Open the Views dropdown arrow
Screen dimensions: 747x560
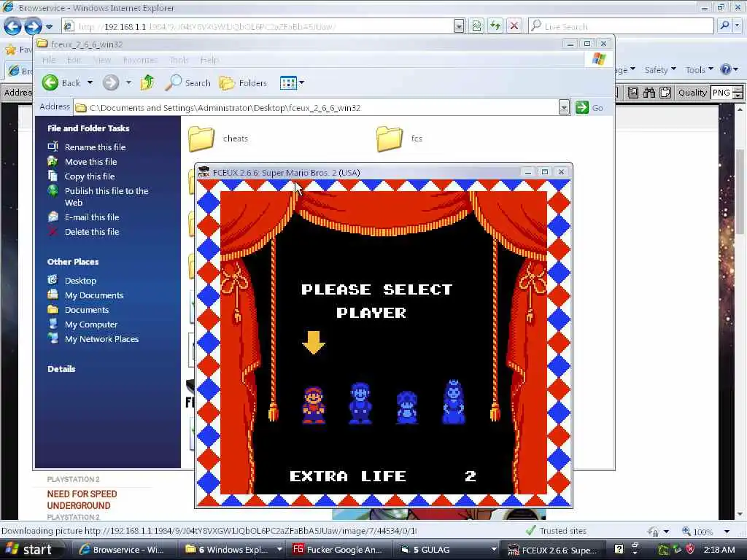pyautogui.click(x=301, y=83)
